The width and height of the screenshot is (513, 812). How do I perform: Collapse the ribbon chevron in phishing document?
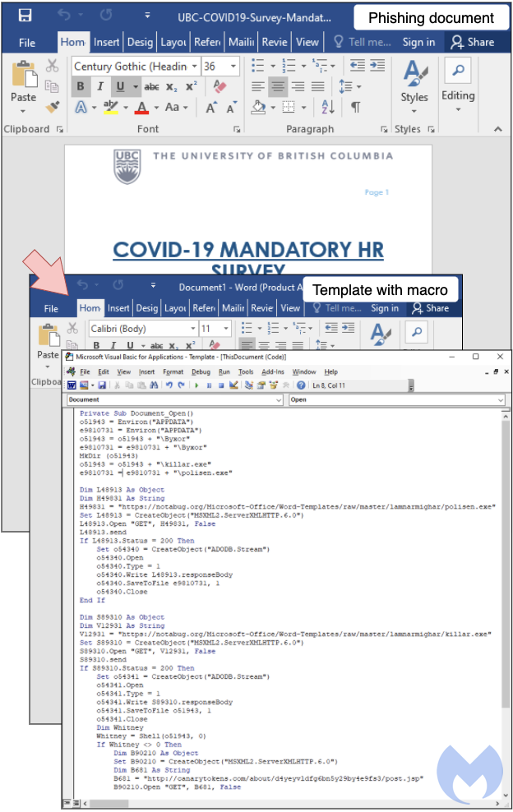tap(498, 130)
